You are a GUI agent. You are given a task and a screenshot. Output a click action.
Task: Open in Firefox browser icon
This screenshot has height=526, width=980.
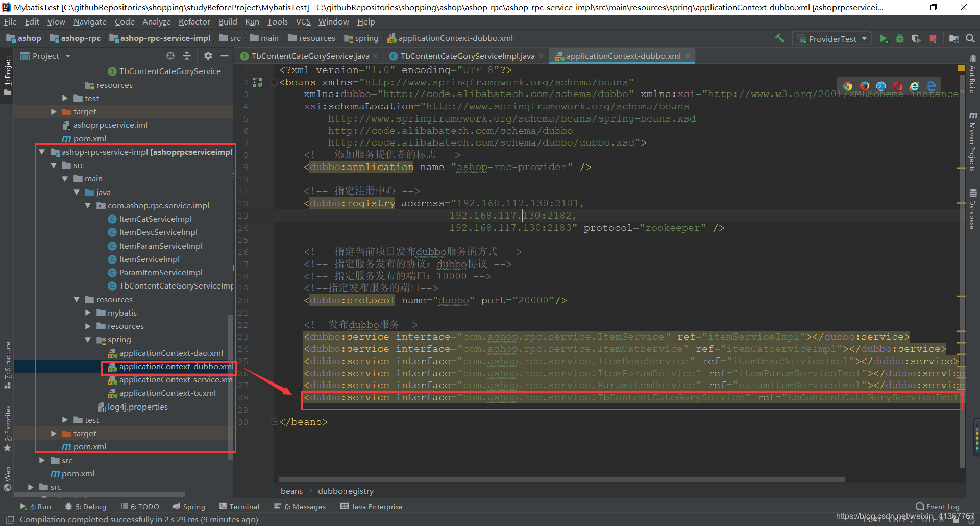(865, 86)
